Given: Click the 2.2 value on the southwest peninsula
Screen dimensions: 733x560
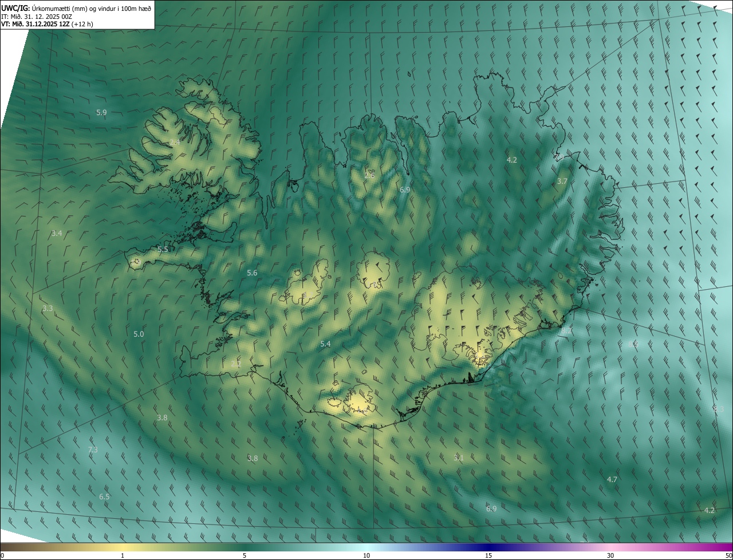Looking at the screenshot, I should click(x=236, y=364).
